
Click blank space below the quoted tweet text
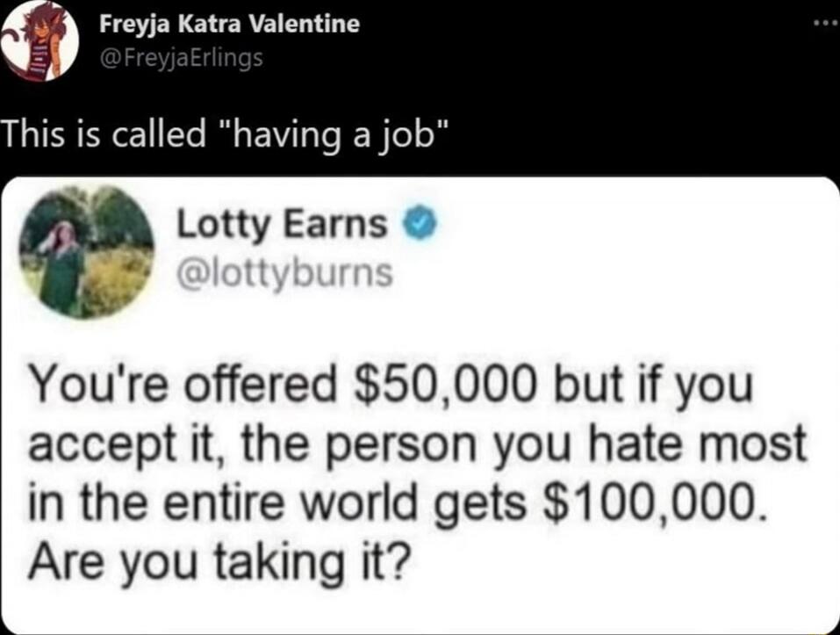[418, 611]
